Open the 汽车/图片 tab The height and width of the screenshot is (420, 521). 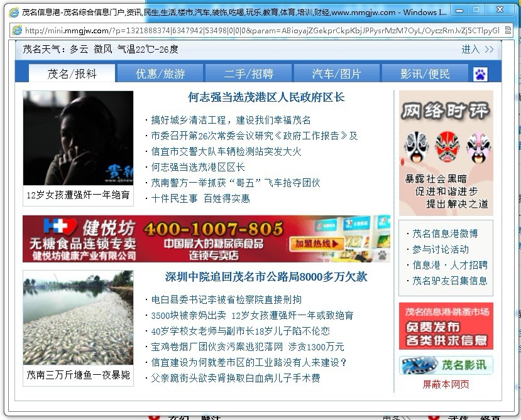(337, 73)
